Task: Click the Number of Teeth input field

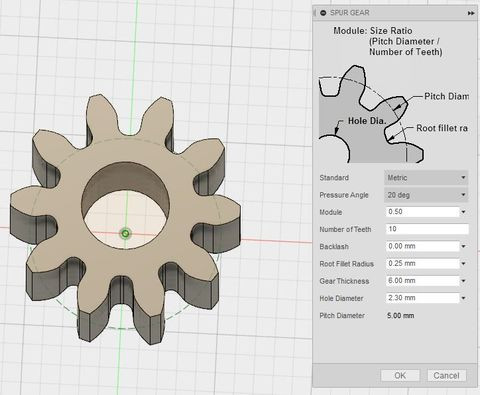Action: pos(427,229)
